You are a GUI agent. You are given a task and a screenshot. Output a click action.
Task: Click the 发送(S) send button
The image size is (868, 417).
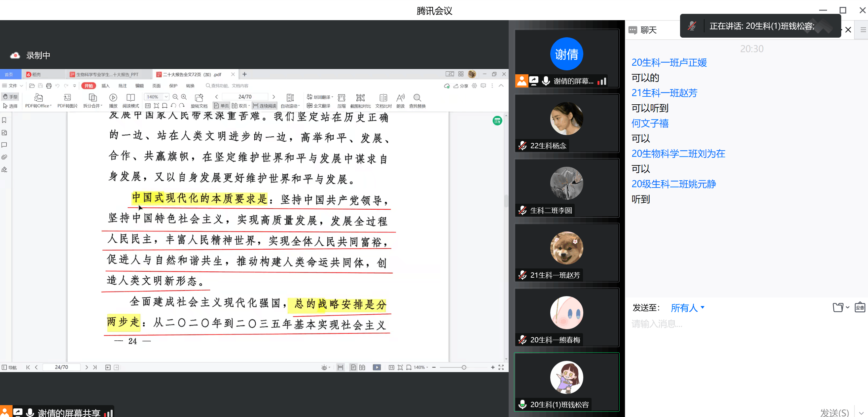coord(834,412)
